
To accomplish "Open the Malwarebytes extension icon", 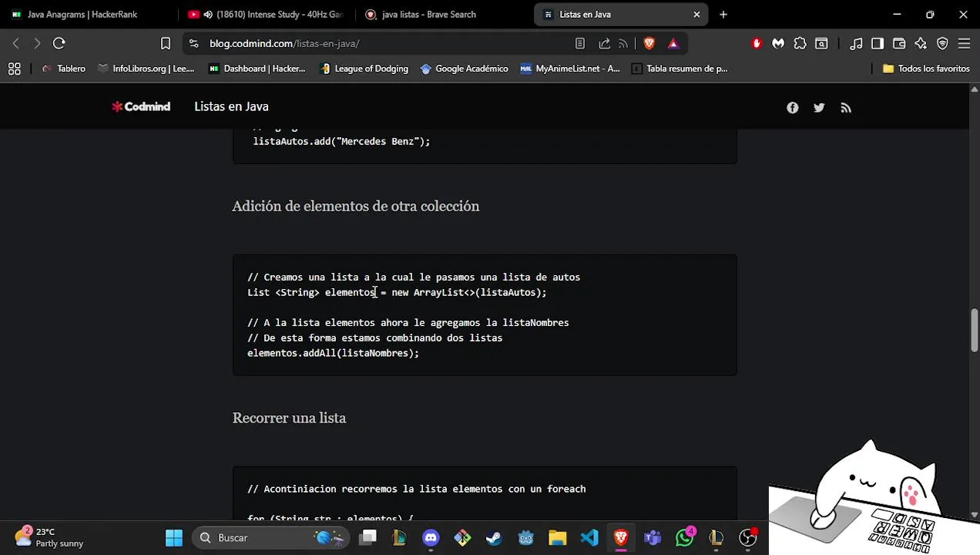I will (778, 43).
